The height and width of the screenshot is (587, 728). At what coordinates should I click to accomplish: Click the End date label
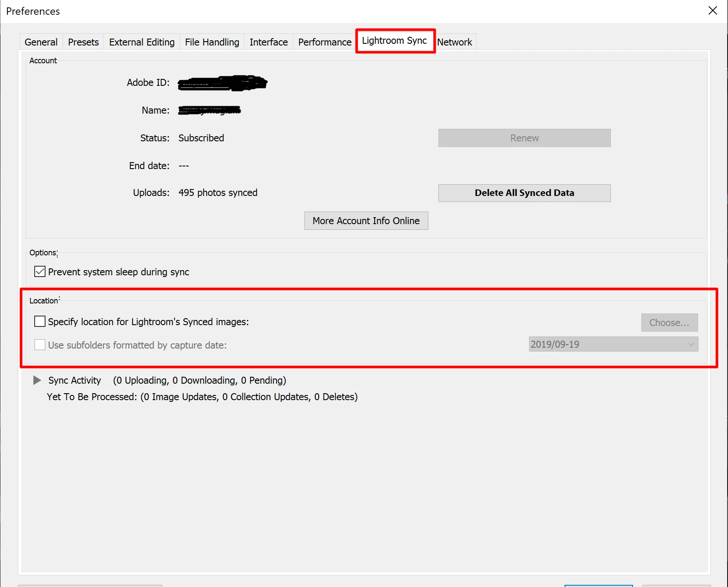(149, 166)
